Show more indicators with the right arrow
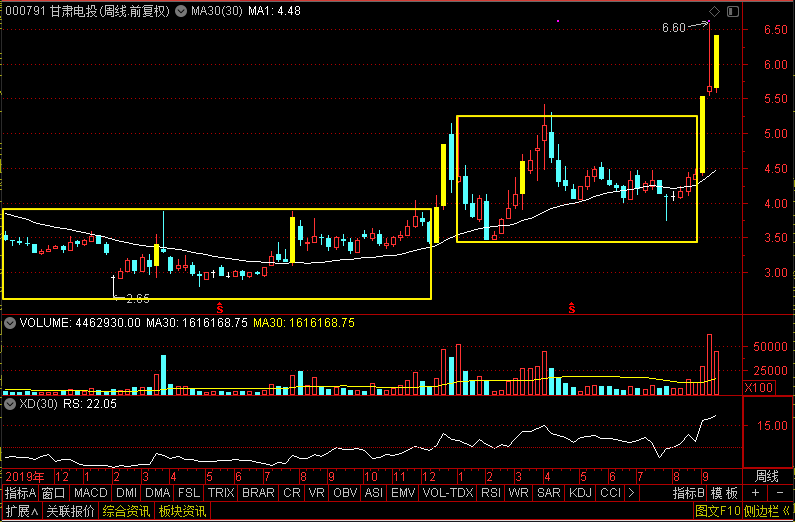 pos(632,493)
